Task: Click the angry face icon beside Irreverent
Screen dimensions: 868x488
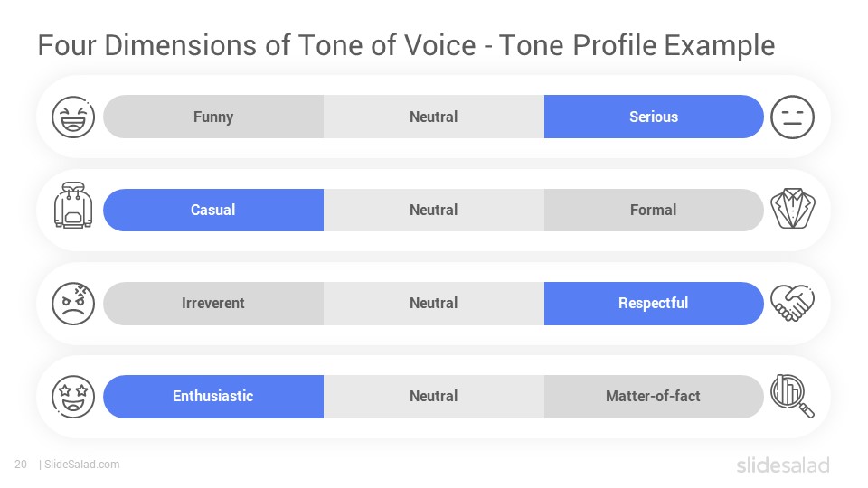Action: 73,304
